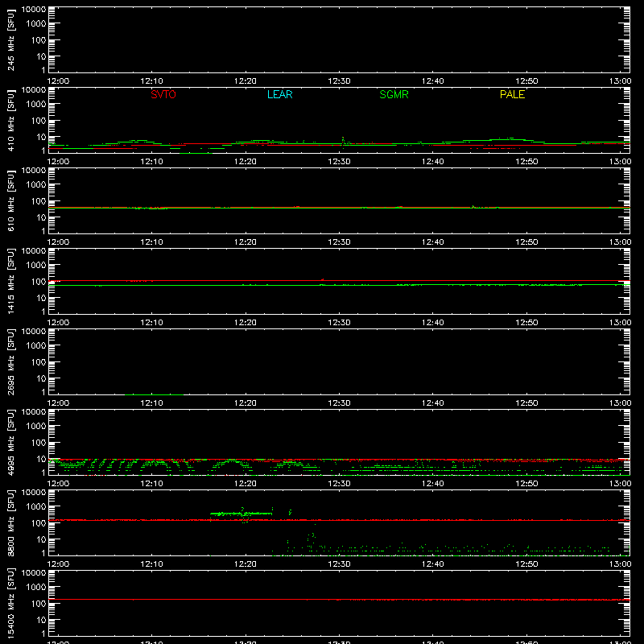The image size is (644, 644).
Task: Select the "2695 MHz [SFU]" axis title
Action: pyautogui.click(x=10, y=361)
